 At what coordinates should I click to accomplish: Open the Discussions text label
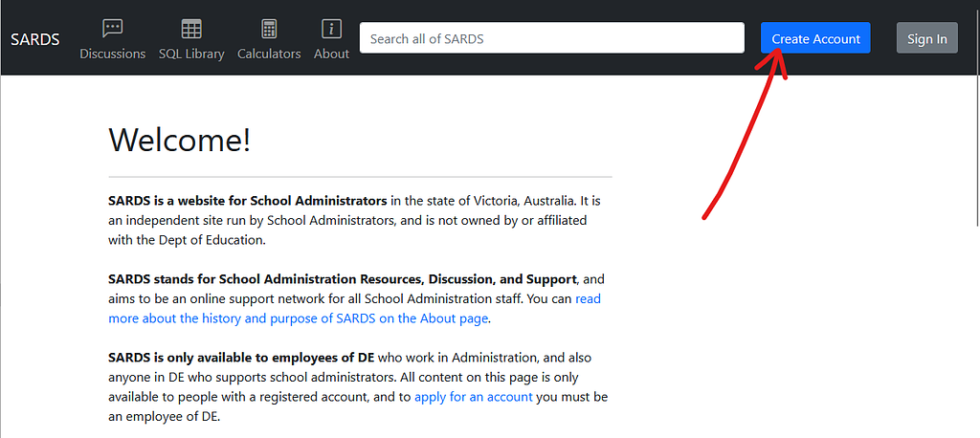[x=112, y=54]
